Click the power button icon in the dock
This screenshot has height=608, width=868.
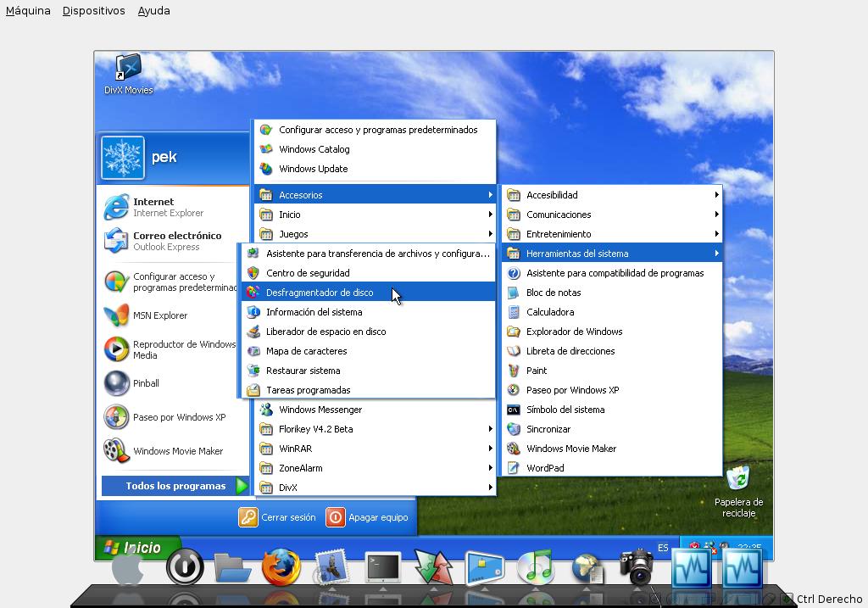click(x=184, y=567)
